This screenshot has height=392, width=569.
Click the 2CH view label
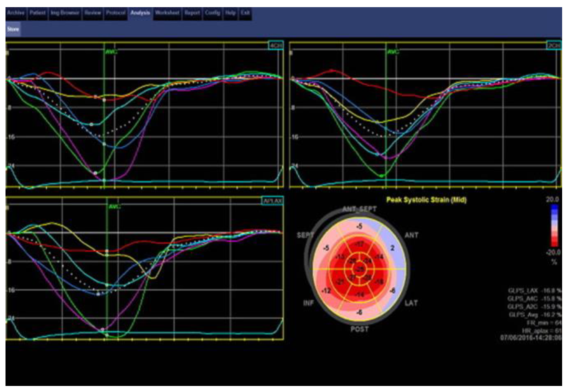click(554, 46)
